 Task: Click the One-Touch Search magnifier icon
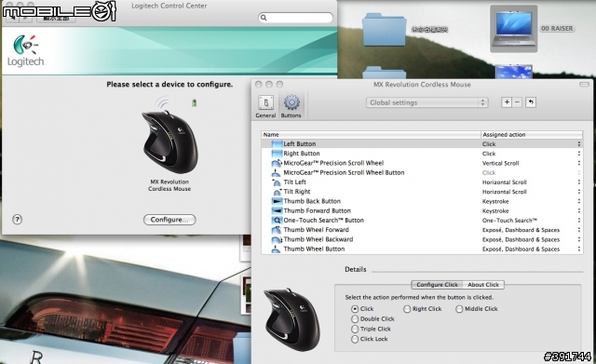coord(277,220)
